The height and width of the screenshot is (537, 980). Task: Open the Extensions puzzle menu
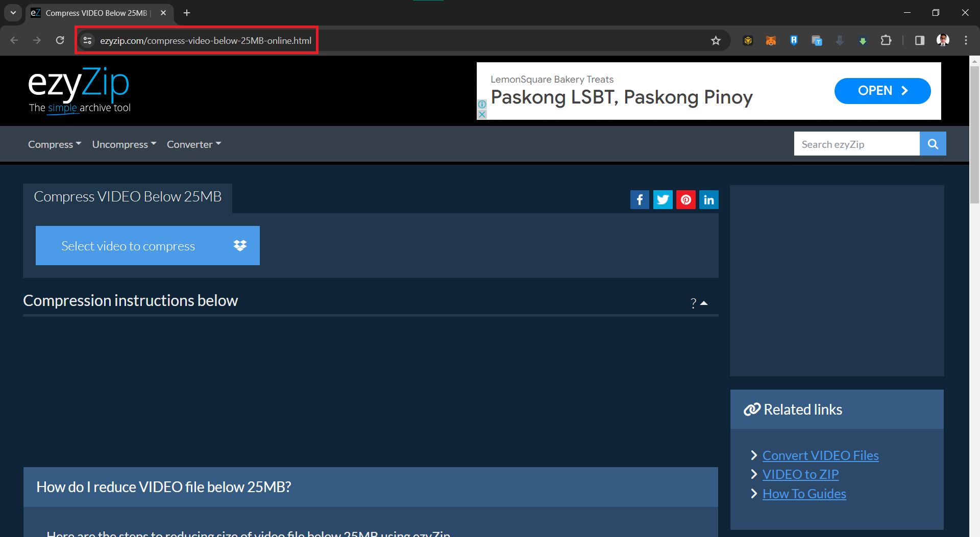point(887,40)
